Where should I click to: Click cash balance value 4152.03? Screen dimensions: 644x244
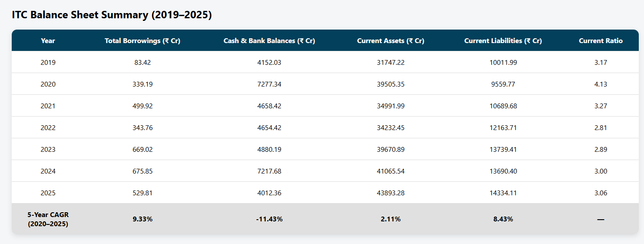(269, 62)
